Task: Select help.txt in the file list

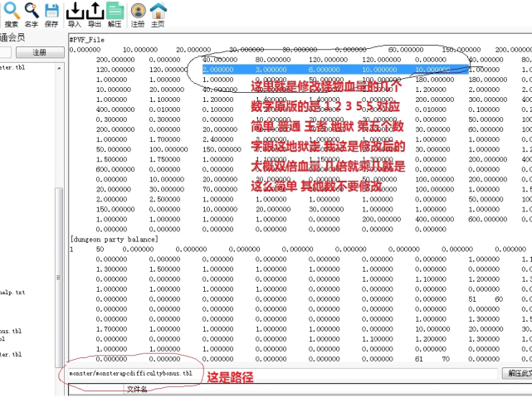Action: 12,292
